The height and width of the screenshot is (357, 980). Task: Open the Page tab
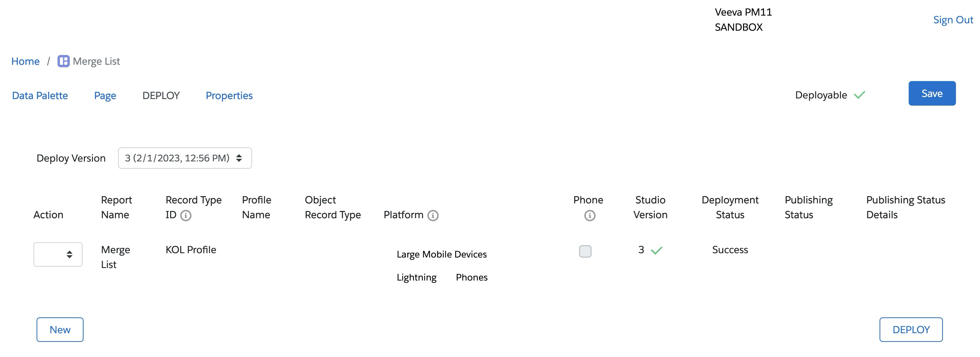[x=105, y=96]
